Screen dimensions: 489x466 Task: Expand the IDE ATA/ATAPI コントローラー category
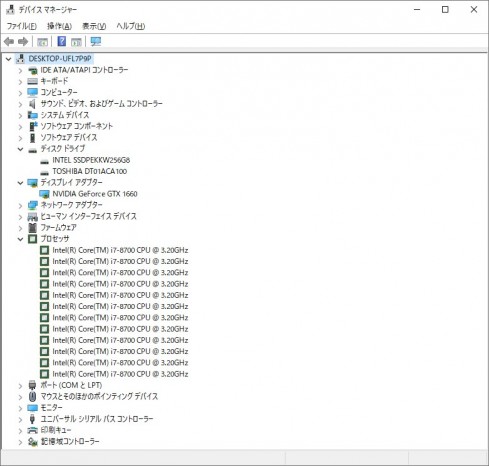(x=20, y=70)
